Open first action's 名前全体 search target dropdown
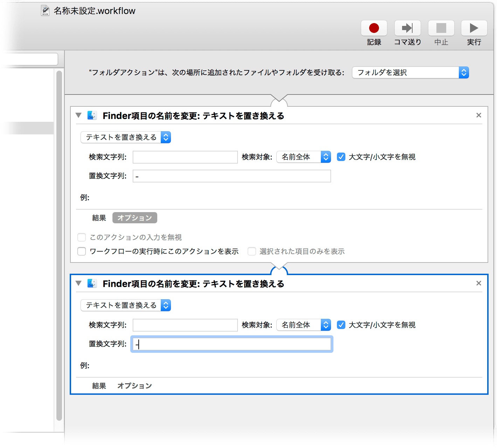497x448 pixels. pyautogui.click(x=304, y=157)
